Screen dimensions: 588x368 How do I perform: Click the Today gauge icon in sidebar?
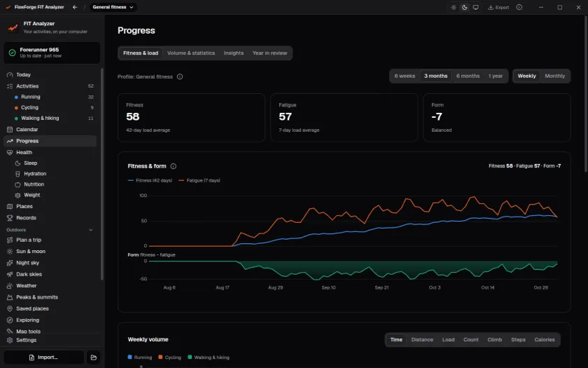click(x=10, y=75)
